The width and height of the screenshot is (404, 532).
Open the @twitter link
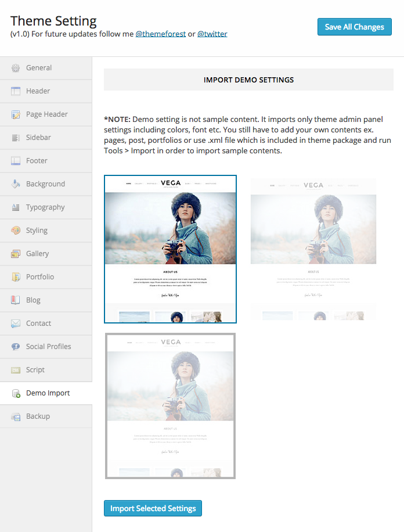pos(212,34)
